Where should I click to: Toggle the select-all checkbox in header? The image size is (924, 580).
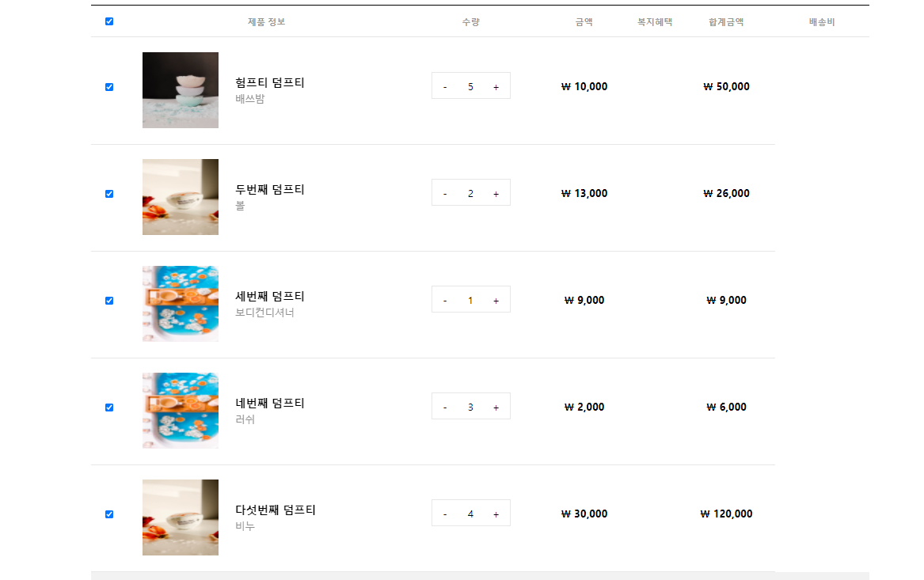pos(109,21)
